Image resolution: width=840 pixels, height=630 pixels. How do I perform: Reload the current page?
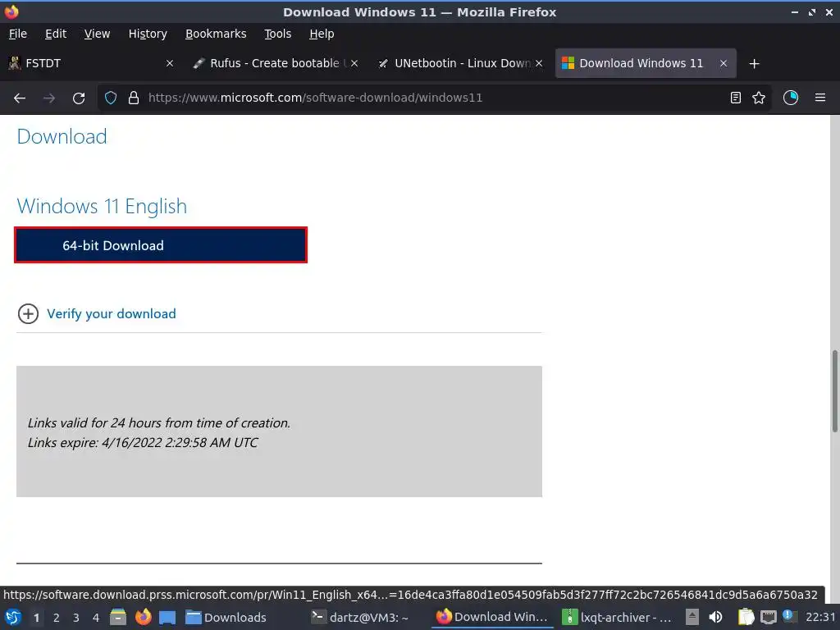[x=79, y=98]
